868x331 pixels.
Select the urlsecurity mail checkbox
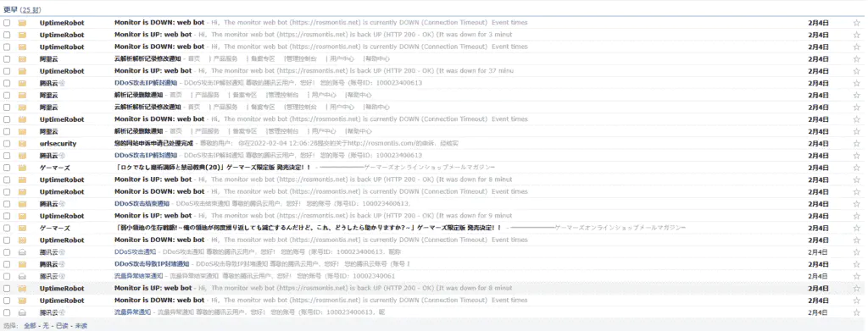click(x=7, y=144)
